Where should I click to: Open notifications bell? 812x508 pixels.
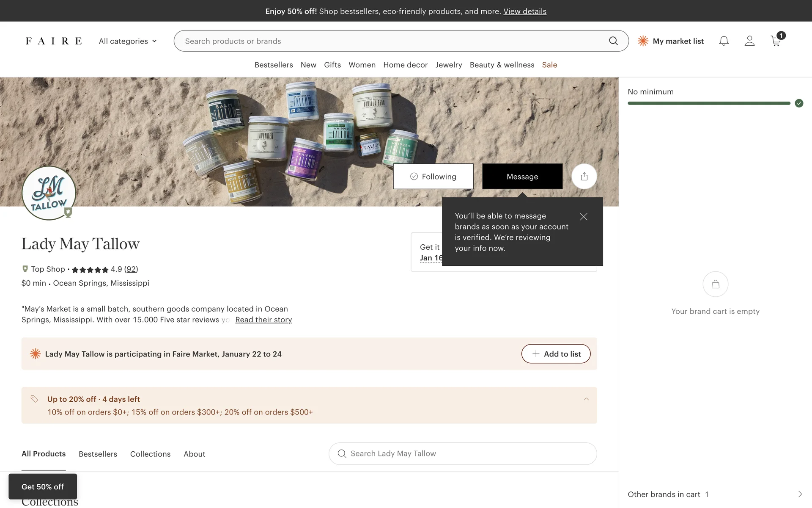(724, 41)
